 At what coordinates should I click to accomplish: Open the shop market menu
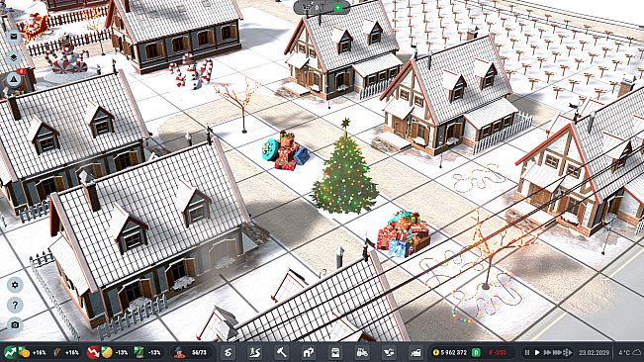click(335, 352)
